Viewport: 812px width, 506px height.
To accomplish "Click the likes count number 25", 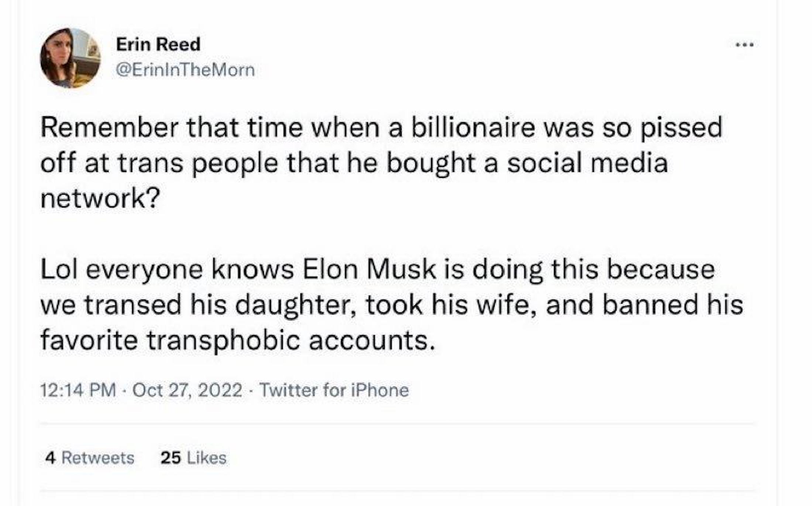I will pyautogui.click(x=171, y=458).
